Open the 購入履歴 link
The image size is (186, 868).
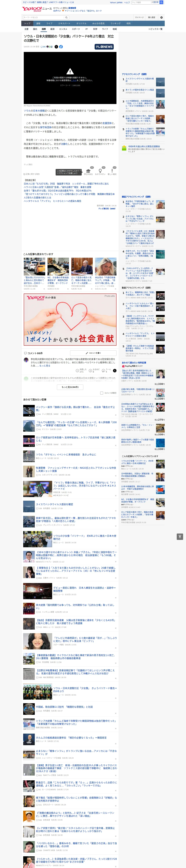[152, 17]
